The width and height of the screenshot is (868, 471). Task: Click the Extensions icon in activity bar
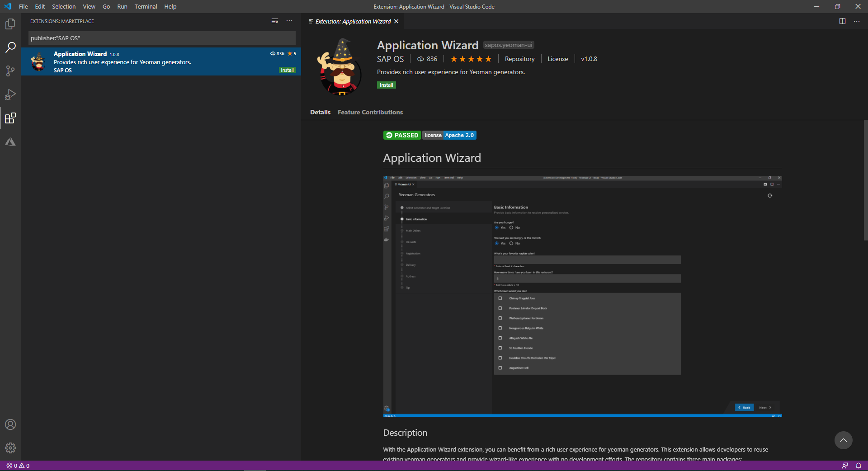pos(10,118)
